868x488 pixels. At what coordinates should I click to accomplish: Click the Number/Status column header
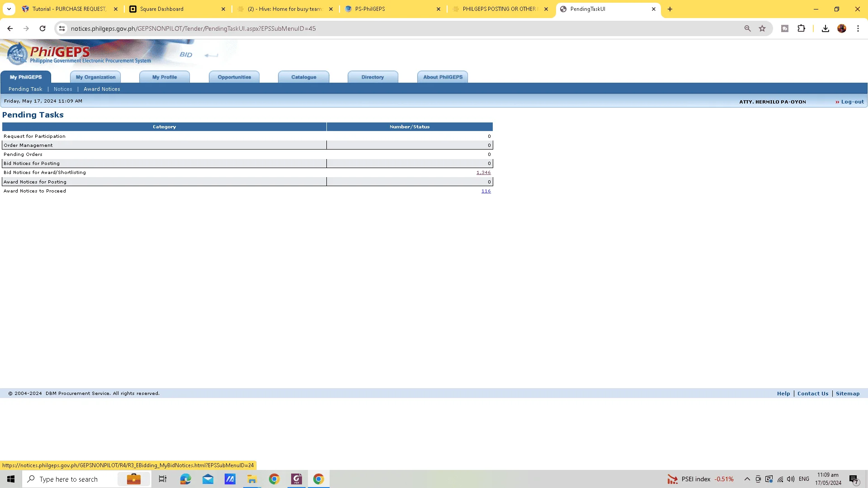pyautogui.click(x=410, y=127)
